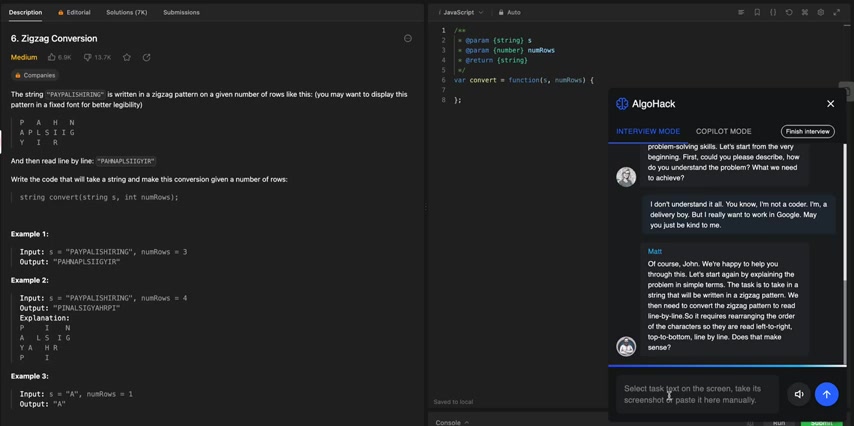Click the curly braces format icon
This screenshot has width=854, height=426.
point(773,12)
